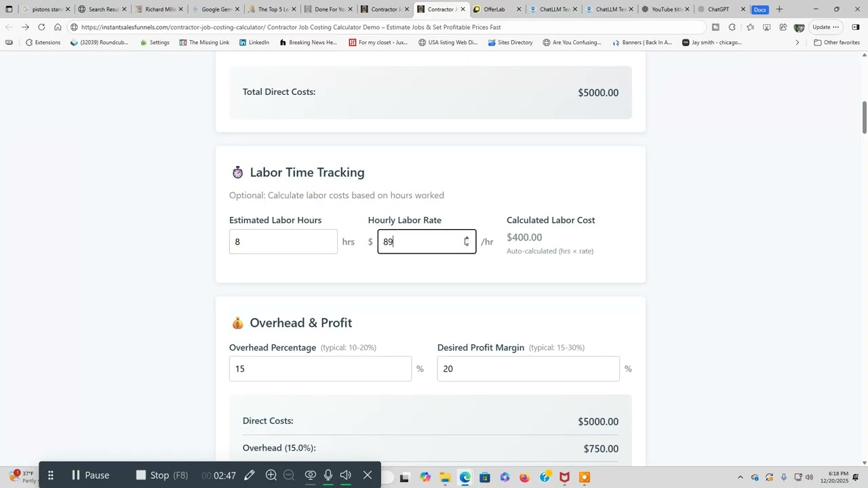
Task: Click the Docs button in tab strip
Action: [760, 9]
